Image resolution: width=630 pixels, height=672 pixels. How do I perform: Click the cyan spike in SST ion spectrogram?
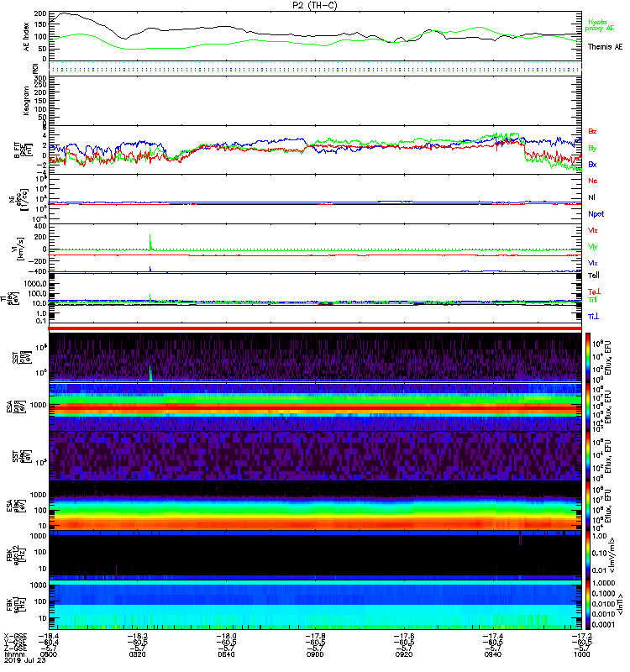point(150,374)
